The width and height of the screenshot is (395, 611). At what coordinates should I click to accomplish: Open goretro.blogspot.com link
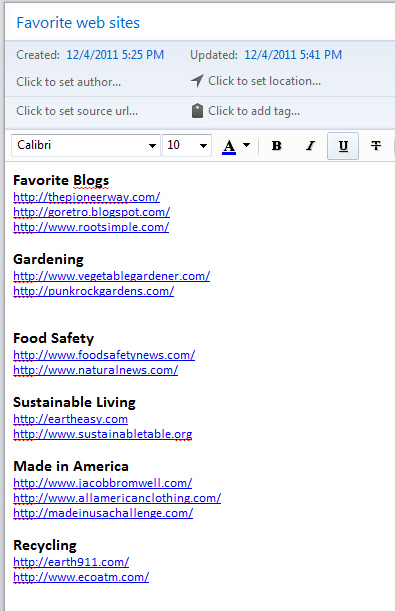click(x=92, y=212)
